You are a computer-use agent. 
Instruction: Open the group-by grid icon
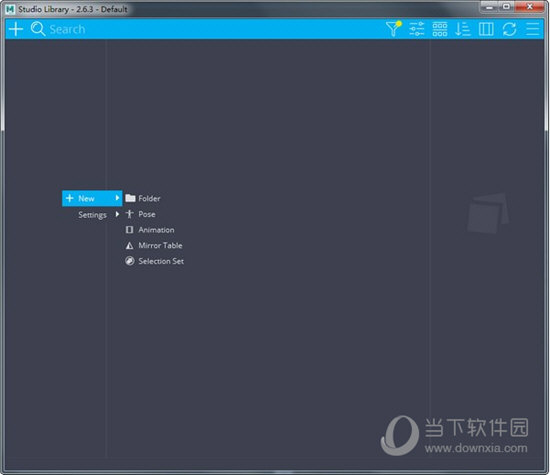[440, 29]
